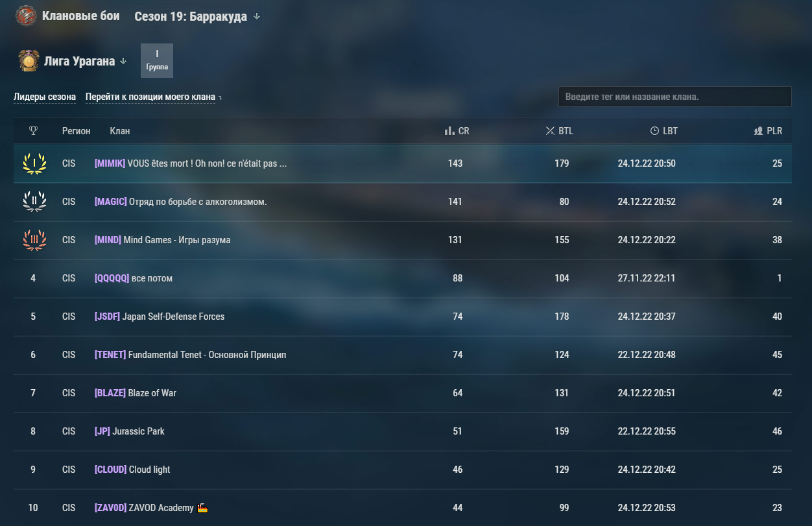The height and width of the screenshot is (526, 812).
Task: Open the [BLAZE] Blaze of War row
Action: click(x=402, y=393)
